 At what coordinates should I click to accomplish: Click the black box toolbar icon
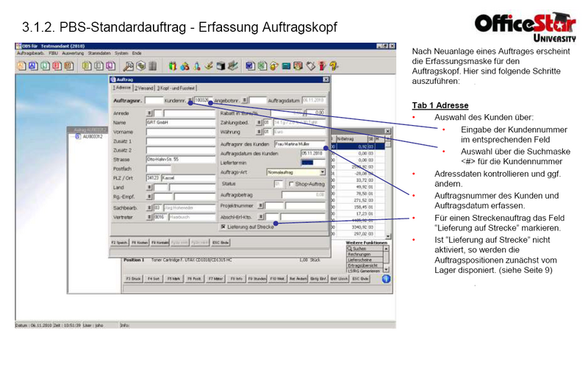pos(221,66)
